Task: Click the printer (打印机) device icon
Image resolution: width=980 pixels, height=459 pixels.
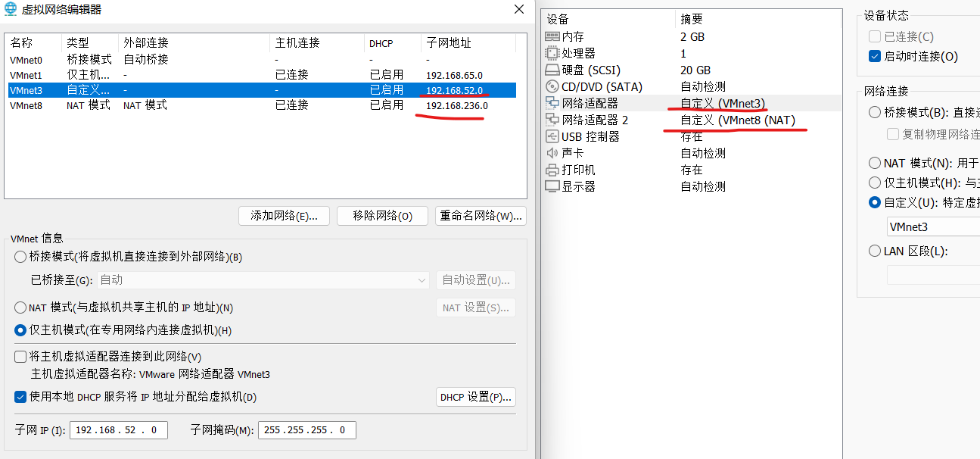Action: click(552, 170)
